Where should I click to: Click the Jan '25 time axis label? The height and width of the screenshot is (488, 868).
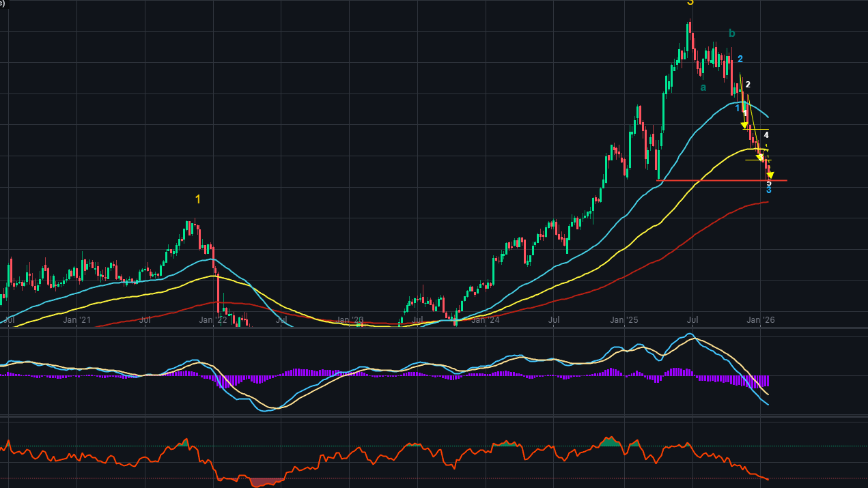coord(624,319)
